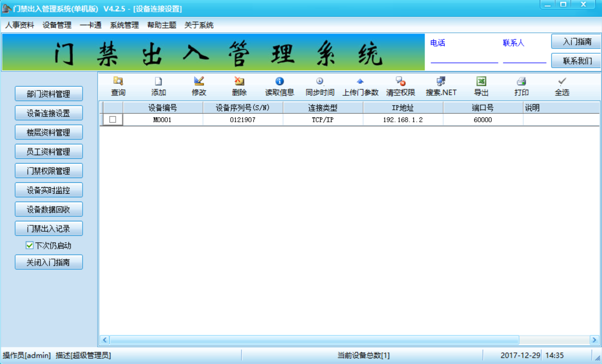This screenshot has height=364, width=602.
Task: Print the device list with the 打印 icon
Action: pyautogui.click(x=521, y=81)
